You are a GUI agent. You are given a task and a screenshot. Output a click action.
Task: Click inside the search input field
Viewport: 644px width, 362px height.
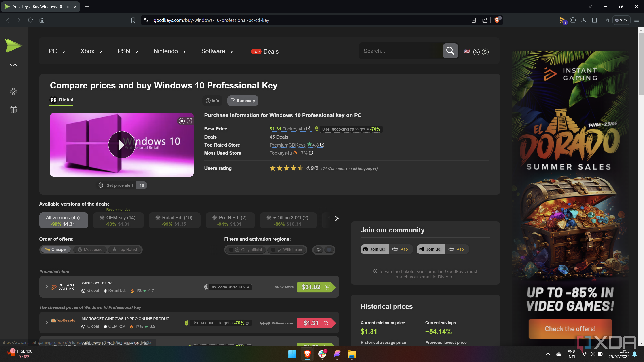click(400, 51)
